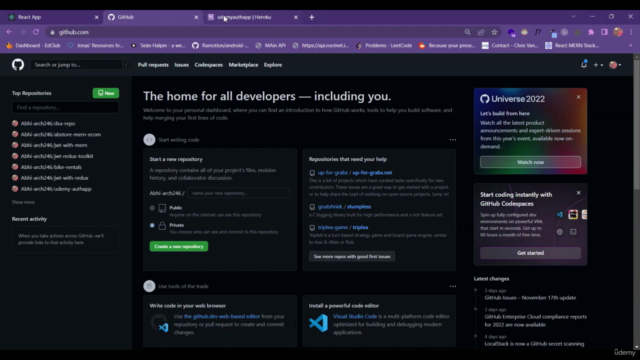Open the Chrome extensions puzzle icon
This screenshot has width=640, height=360.
[591, 32]
